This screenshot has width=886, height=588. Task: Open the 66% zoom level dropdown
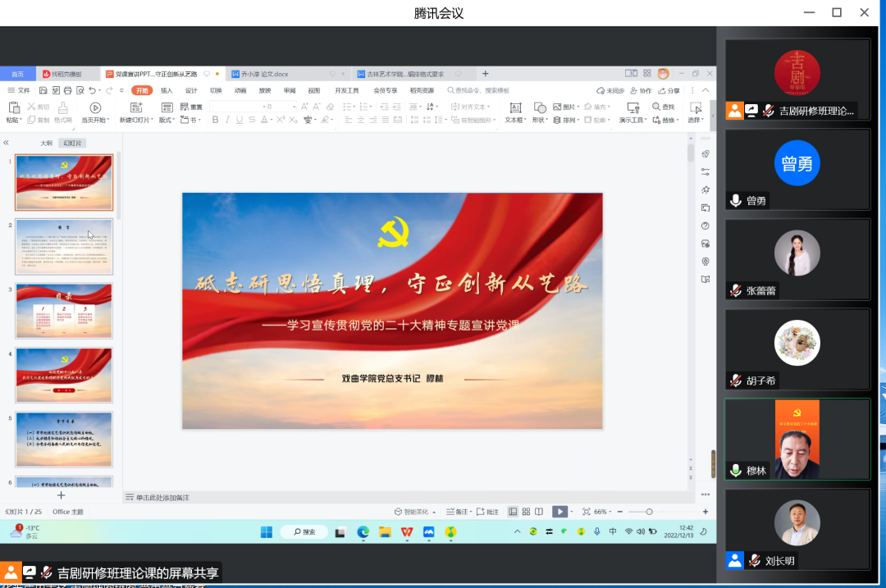point(603,512)
